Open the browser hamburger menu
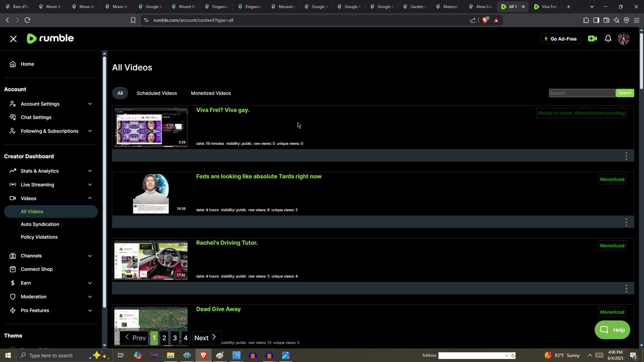Screen dimensions: 644x362 click(636, 20)
